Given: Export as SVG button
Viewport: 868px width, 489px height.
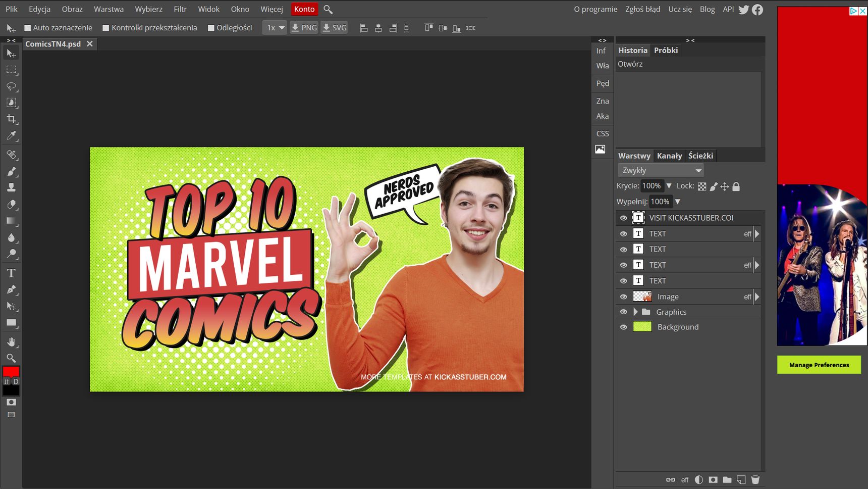Looking at the screenshot, I should [334, 28].
